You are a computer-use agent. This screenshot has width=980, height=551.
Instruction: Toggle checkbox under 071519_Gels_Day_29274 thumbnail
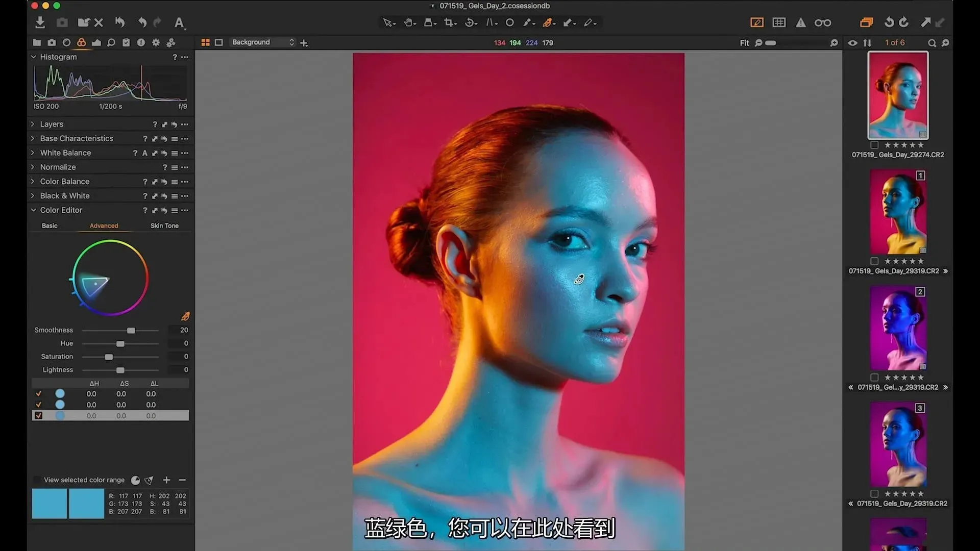point(874,145)
